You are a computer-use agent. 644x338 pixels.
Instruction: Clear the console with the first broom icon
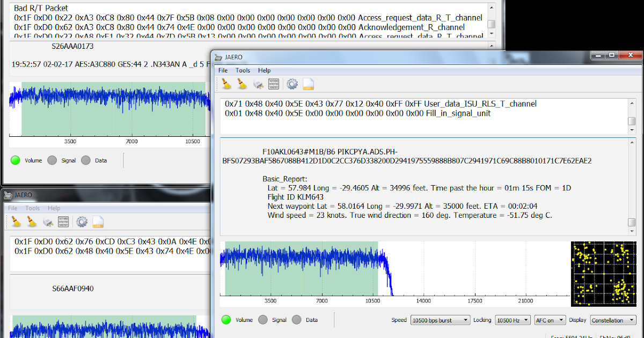click(226, 84)
